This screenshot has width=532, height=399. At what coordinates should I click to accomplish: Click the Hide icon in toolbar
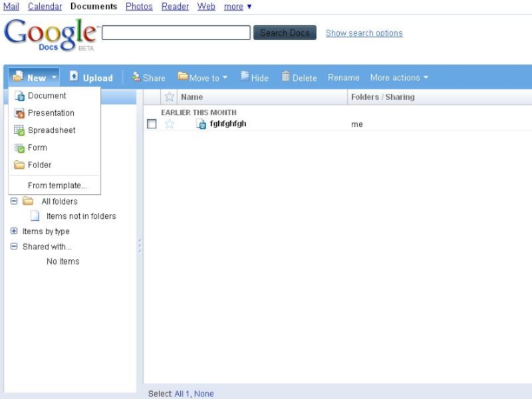245,76
